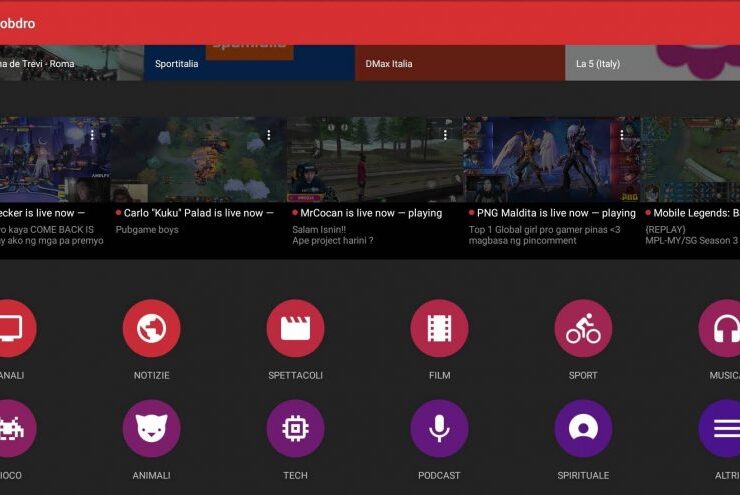Click 'Top 1 Global girl pro gamer' text

point(532,230)
